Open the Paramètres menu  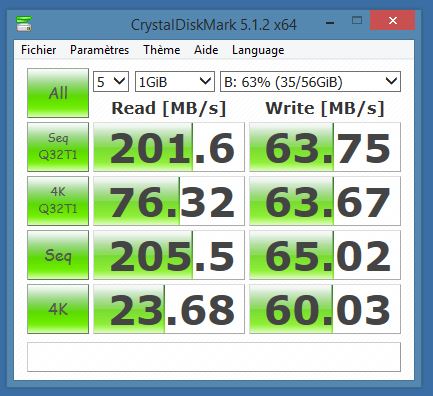pyautogui.click(x=99, y=50)
